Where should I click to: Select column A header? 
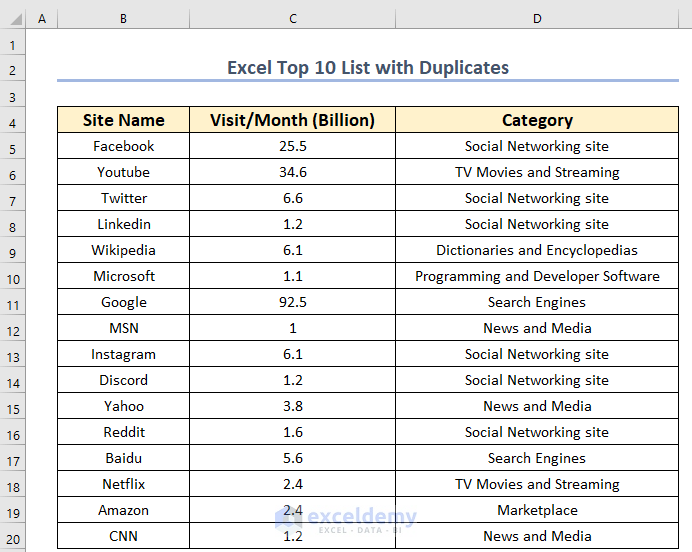point(42,19)
